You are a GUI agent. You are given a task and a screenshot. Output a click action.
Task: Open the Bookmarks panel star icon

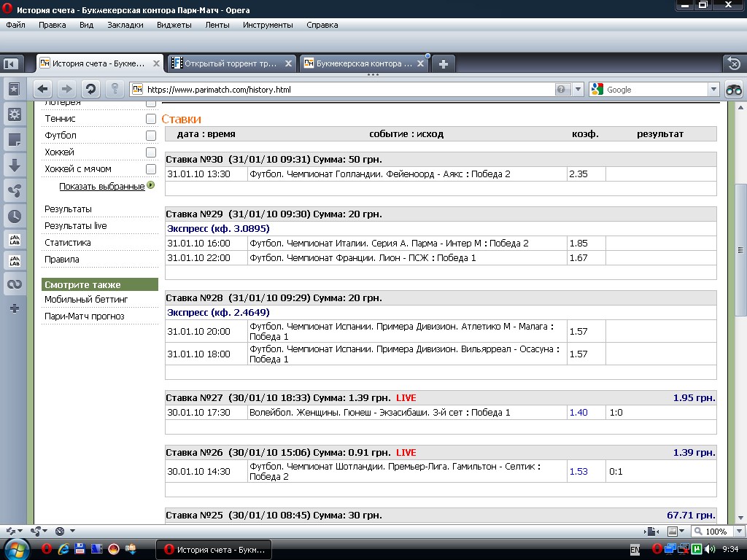pyautogui.click(x=14, y=89)
